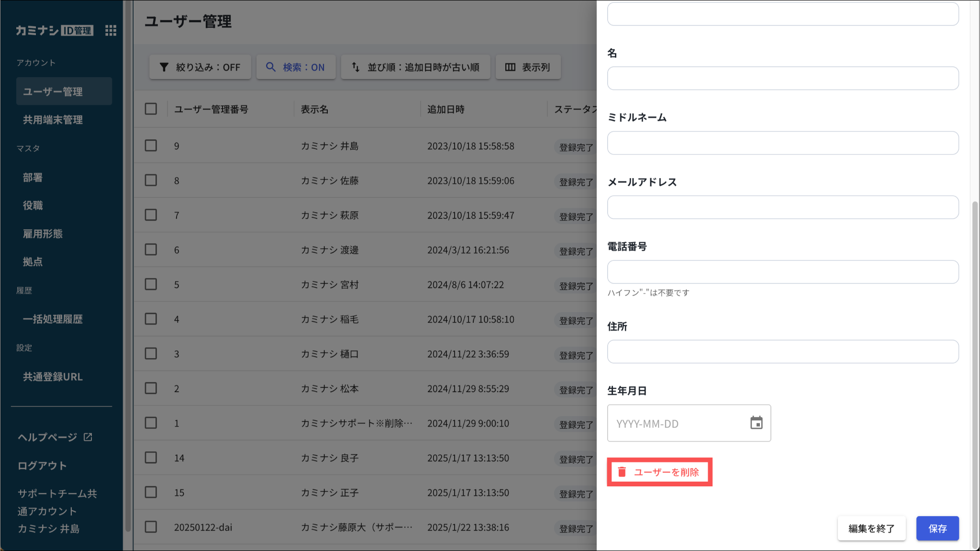Click the sort arrows icon 並び順
Viewport: 980px width, 551px height.
point(356,67)
